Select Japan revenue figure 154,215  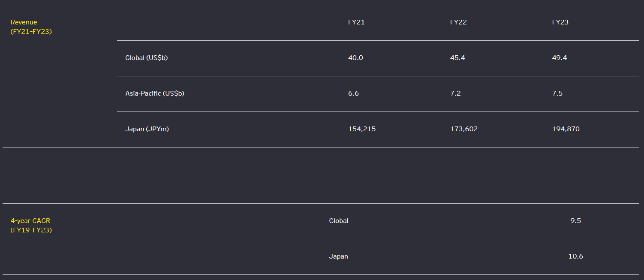coord(362,129)
